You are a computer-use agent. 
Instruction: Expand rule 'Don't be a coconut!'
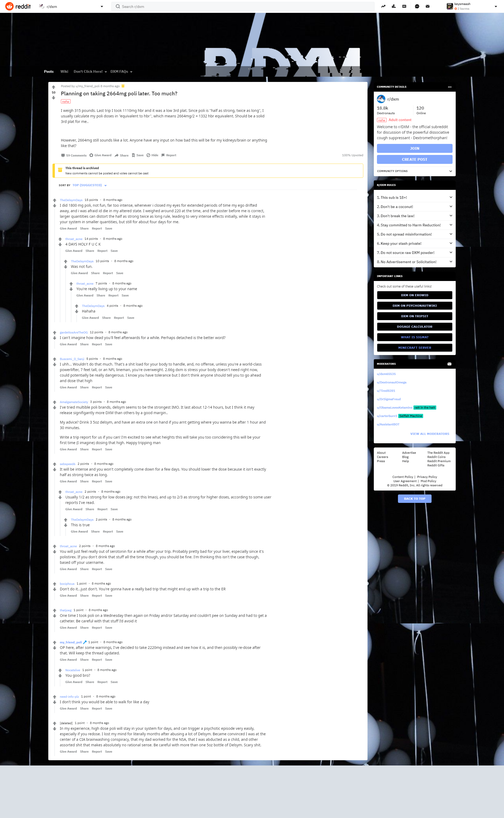(x=415, y=207)
